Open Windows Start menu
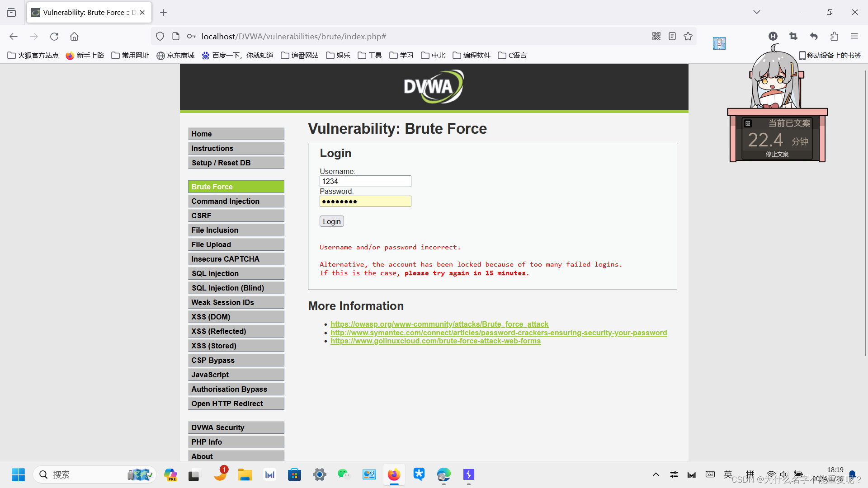This screenshot has height=488, width=868. [18, 474]
